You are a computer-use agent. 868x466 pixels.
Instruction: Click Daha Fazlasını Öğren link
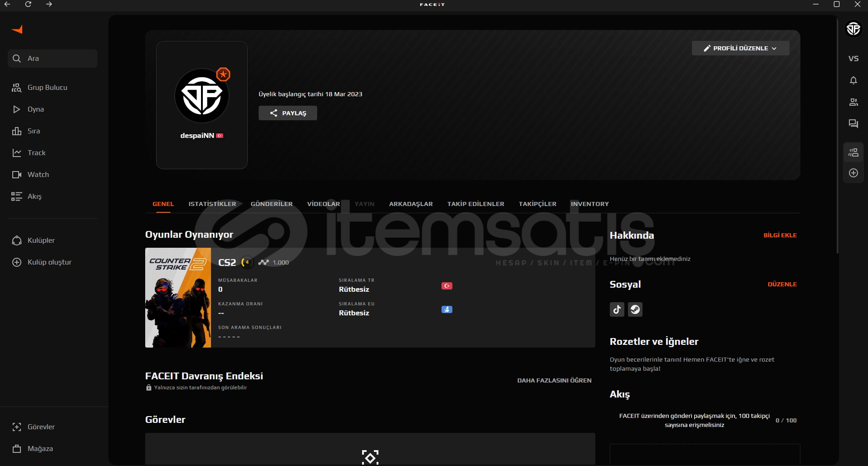coord(554,381)
